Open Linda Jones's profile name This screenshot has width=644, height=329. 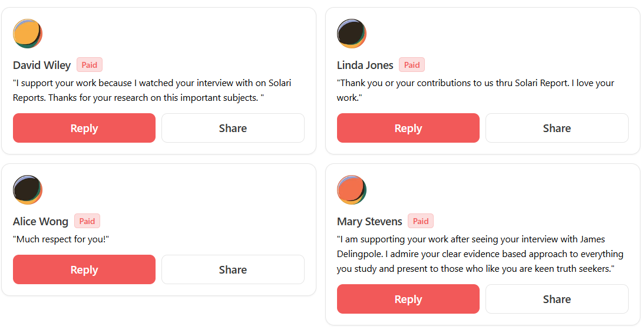365,65
